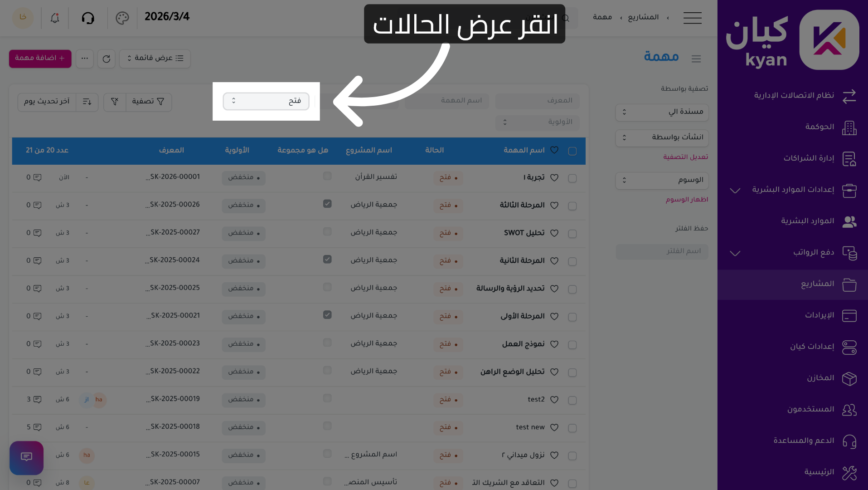
Task: Click the sort order icon next to تصفية
Action: click(87, 102)
